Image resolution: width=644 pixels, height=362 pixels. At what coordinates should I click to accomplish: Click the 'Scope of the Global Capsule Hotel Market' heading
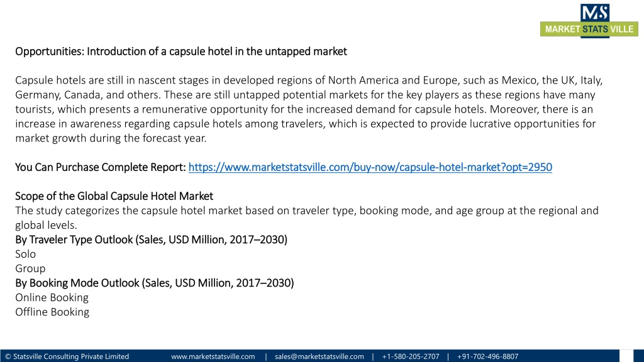tap(114, 196)
